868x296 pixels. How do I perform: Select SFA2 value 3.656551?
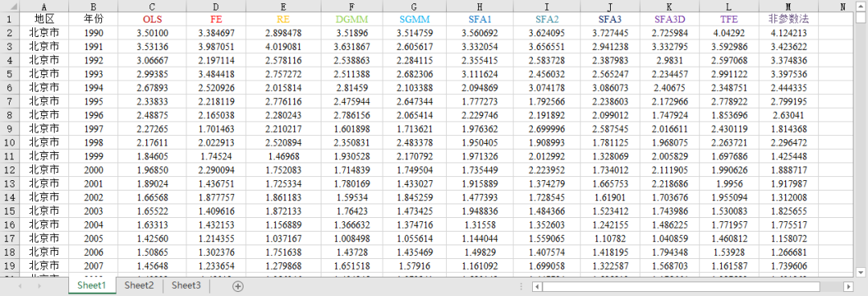547,47
